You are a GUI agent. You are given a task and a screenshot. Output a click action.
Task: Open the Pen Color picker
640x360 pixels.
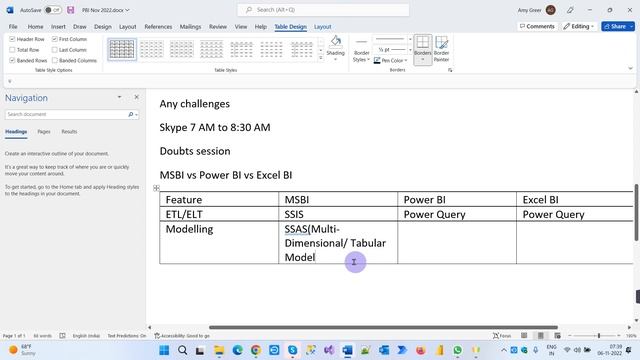click(x=391, y=60)
